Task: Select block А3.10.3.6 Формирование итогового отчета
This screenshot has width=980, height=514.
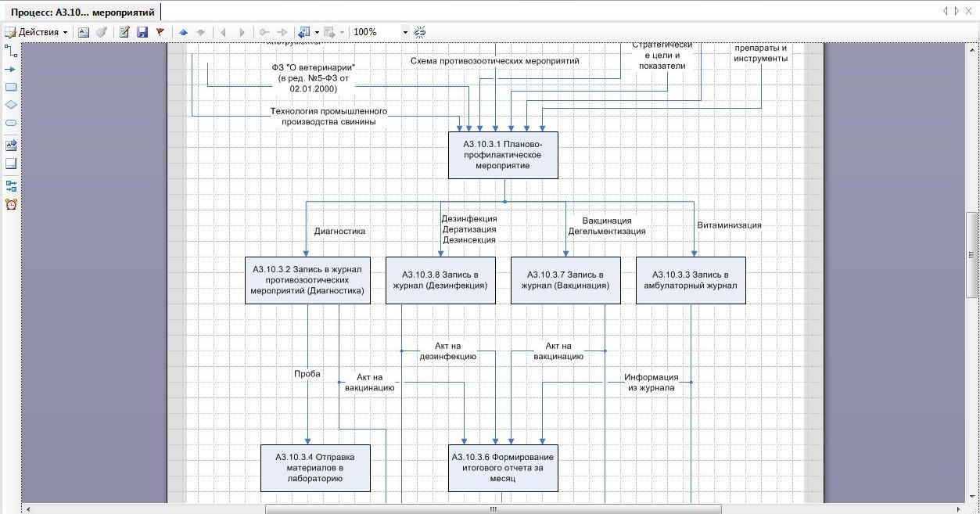Action: tap(503, 468)
